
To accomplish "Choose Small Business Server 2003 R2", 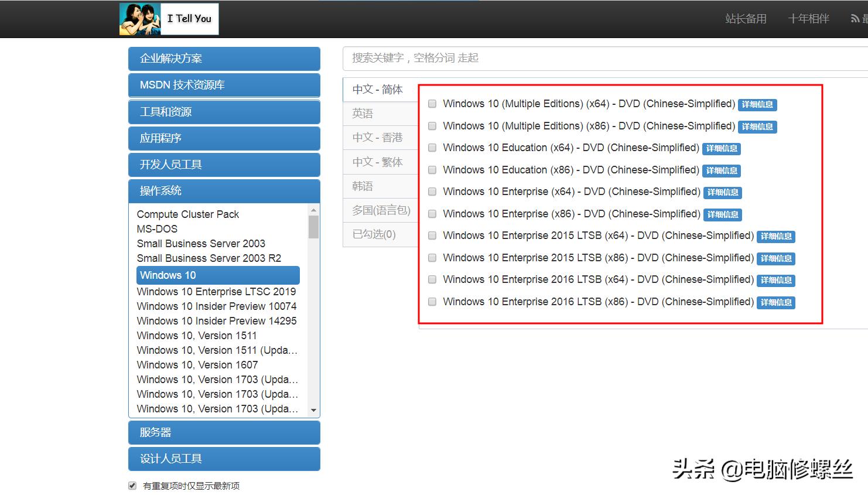I will pyautogui.click(x=209, y=258).
